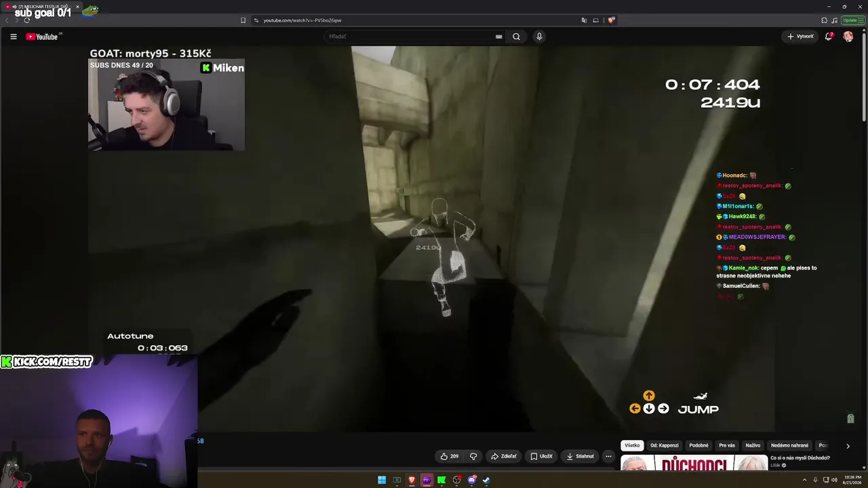Screen dimensions: 868x488
Task: Open YouTube notifications bell
Action: pos(828,37)
